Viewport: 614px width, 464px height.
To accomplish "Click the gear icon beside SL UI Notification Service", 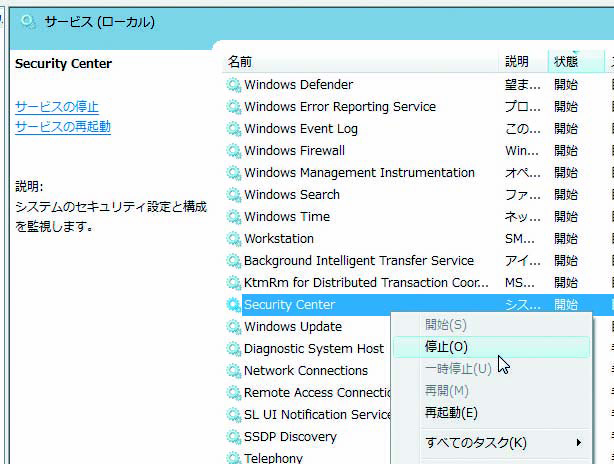I will [233, 414].
